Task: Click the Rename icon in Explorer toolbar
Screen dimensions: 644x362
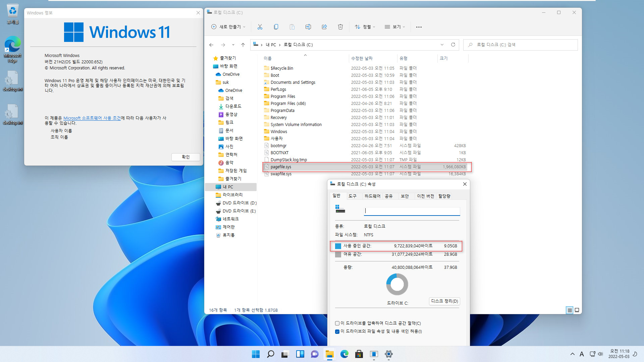Action: click(308, 27)
